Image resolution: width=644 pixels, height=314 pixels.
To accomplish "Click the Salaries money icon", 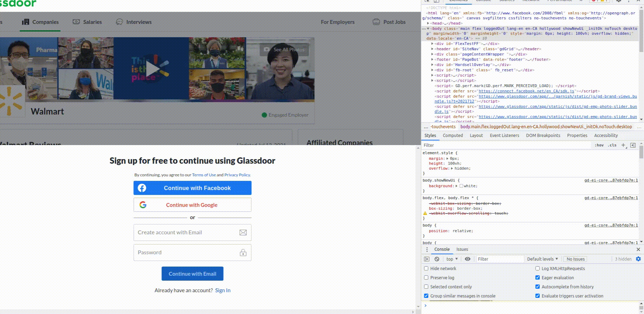I will [76, 22].
